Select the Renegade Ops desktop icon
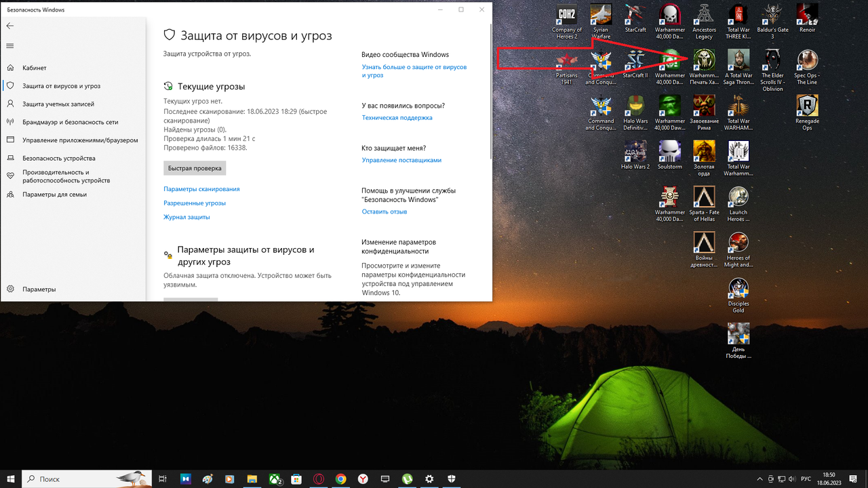 (x=807, y=113)
